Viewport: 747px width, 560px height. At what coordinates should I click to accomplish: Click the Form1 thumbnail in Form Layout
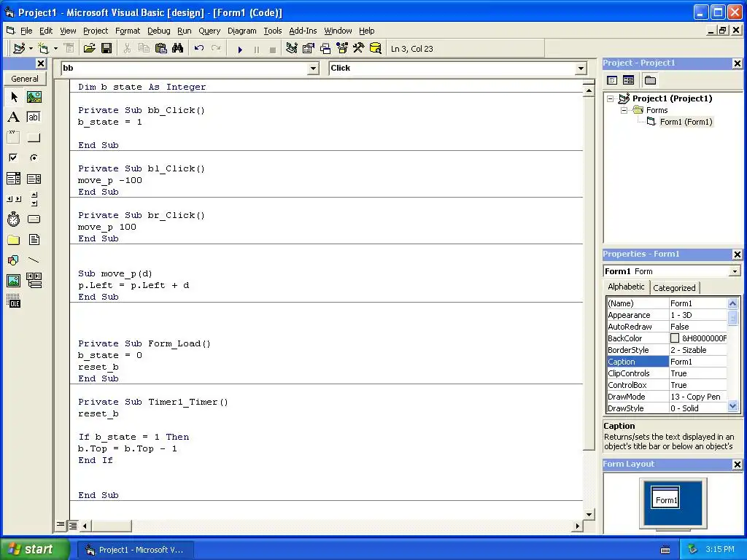click(665, 497)
